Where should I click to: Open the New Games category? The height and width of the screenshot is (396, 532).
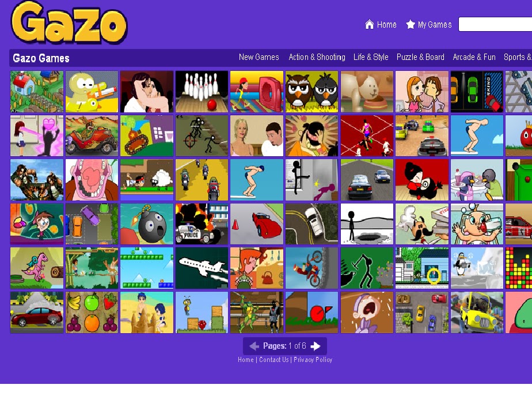click(259, 57)
